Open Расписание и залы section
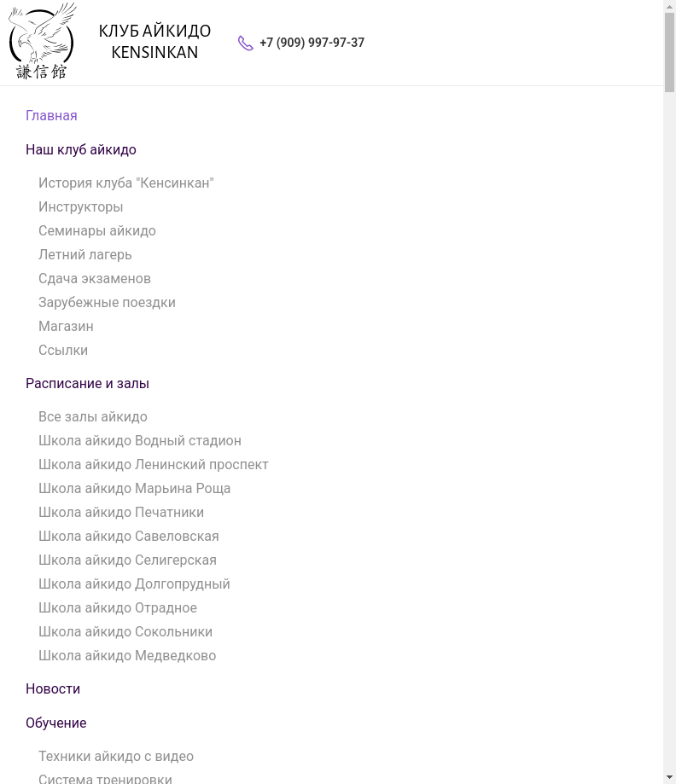 tap(87, 384)
